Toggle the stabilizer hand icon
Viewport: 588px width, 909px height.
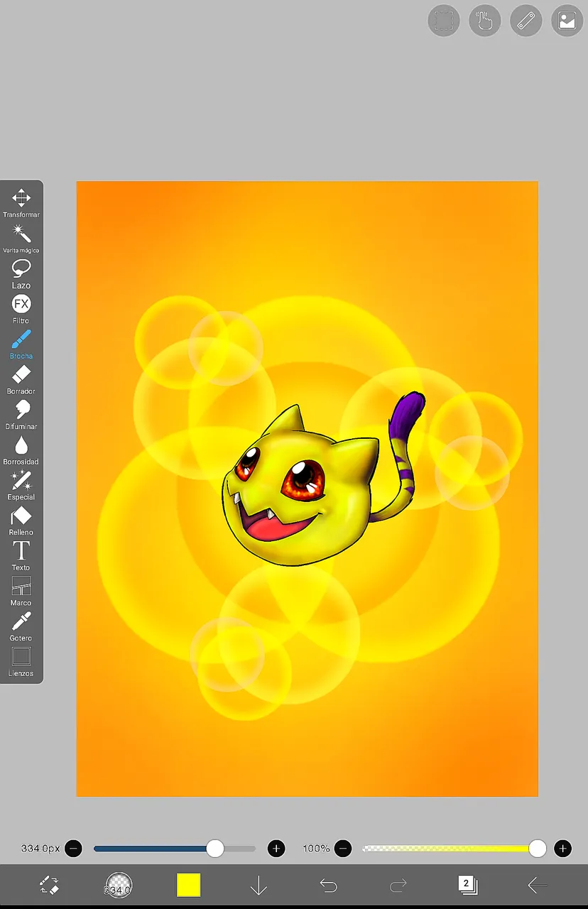point(485,21)
